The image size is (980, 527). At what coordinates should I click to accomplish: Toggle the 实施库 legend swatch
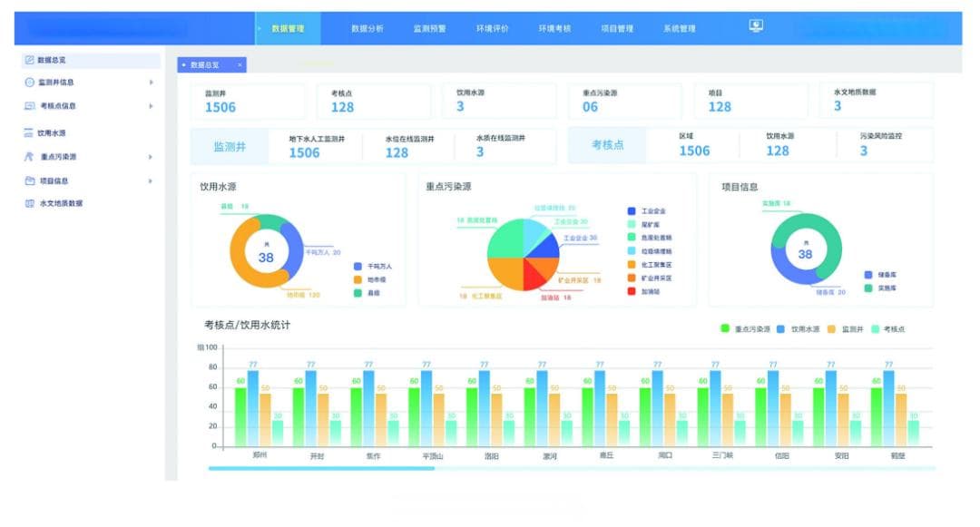tap(868, 288)
